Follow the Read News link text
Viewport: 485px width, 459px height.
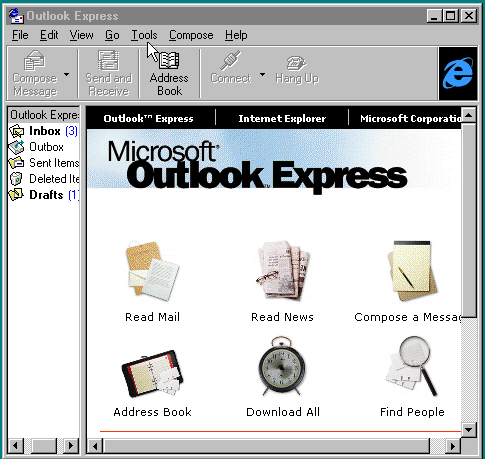pos(282,317)
